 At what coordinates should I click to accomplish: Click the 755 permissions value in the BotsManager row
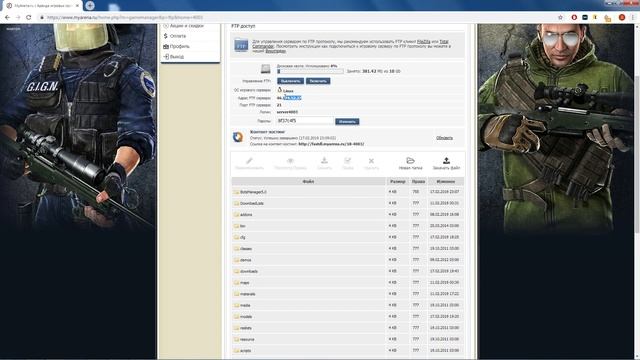[x=416, y=192]
